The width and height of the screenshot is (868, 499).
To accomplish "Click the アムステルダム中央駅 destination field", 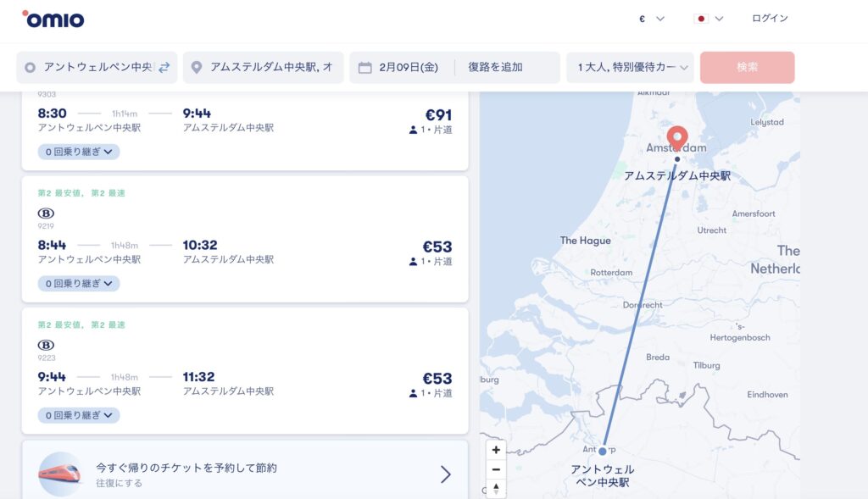I will pyautogui.click(x=270, y=67).
